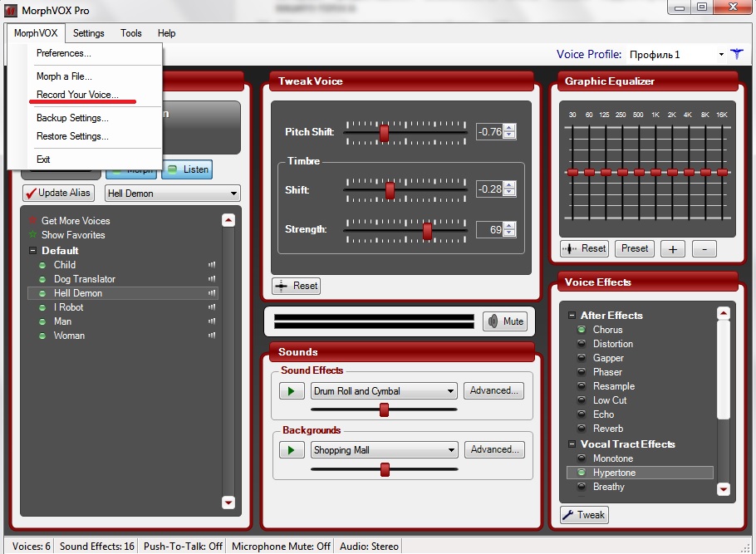Click the Timbre Shift slider handle
The width and height of the screenshot is (756, 554).
[x=390, y=190]
